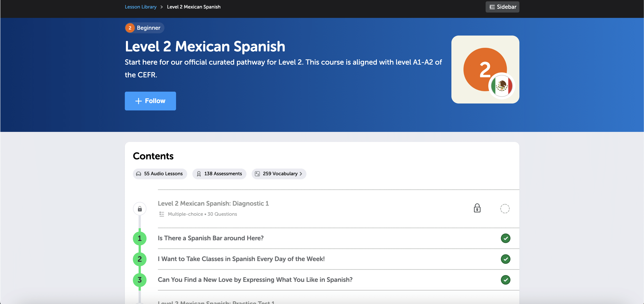Click the completion checkmark for lesson 3
This screenshot has width=644, height=304.
[506, 279]
